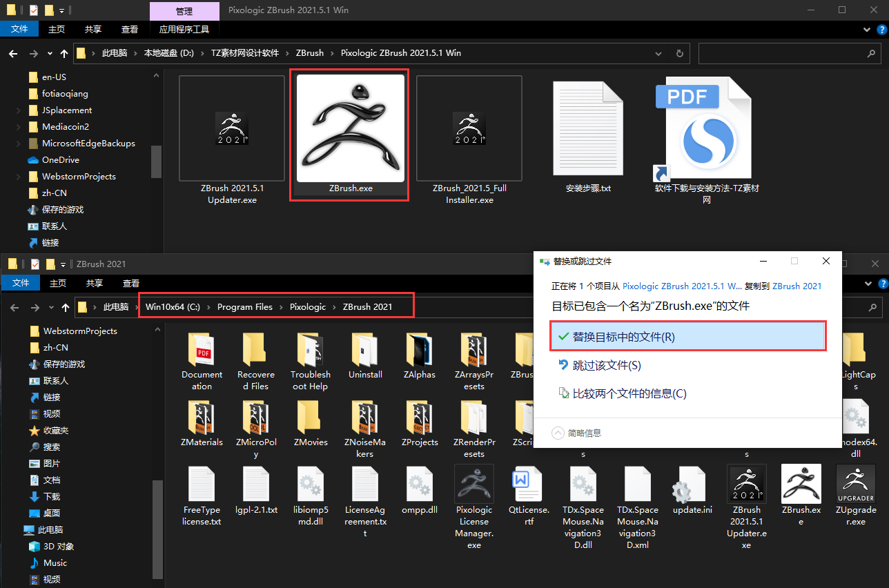Open destination link ZBrush 2021 in dialog

tap(797, 286)
